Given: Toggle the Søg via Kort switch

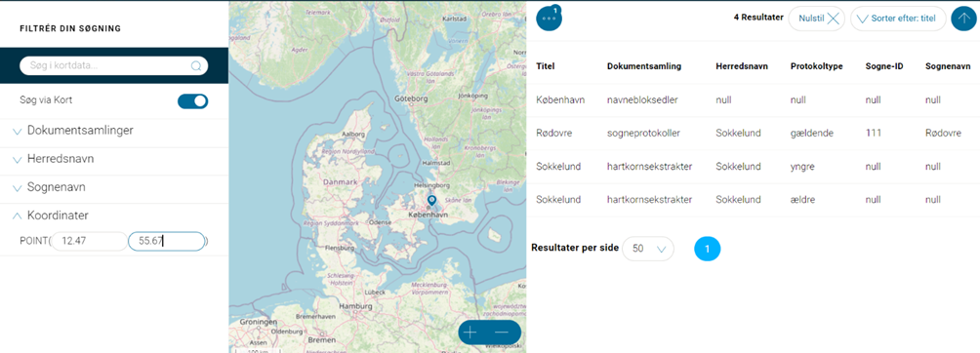Looking at the screenshot, I should point(193,101).
